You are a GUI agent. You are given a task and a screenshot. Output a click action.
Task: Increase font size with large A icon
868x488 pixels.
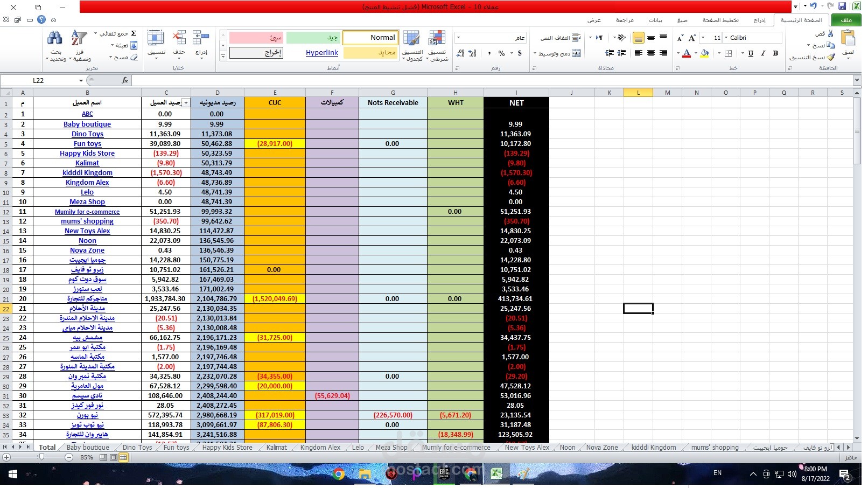pos(692,38)
